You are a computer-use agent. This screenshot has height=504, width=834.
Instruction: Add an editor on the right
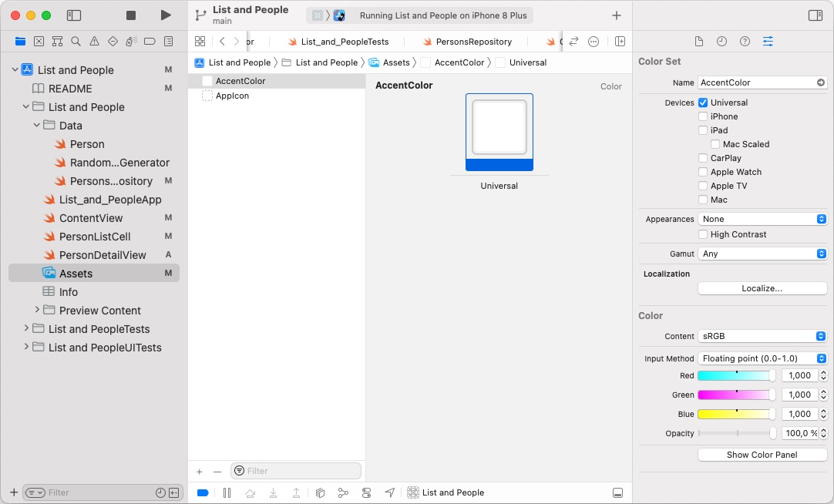pyautogui.click(x=620, y=41)
